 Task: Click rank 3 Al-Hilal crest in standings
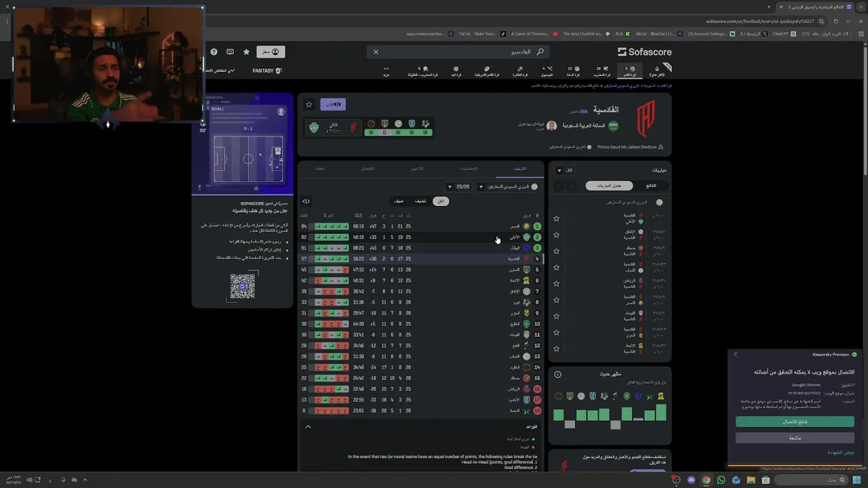click(526, 248)
